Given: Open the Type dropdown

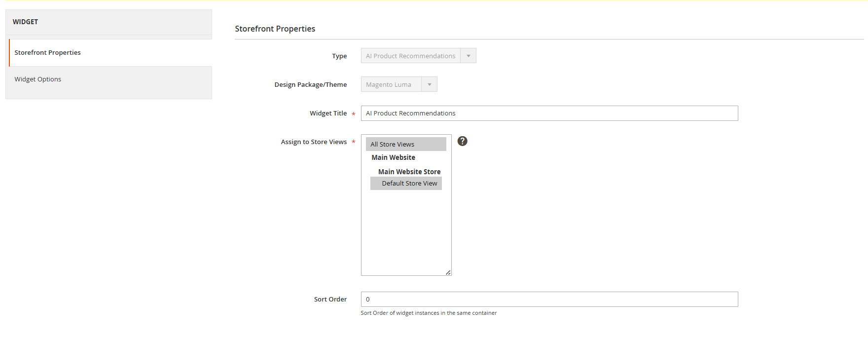Looking at the screenshot, I should (418, 56).
